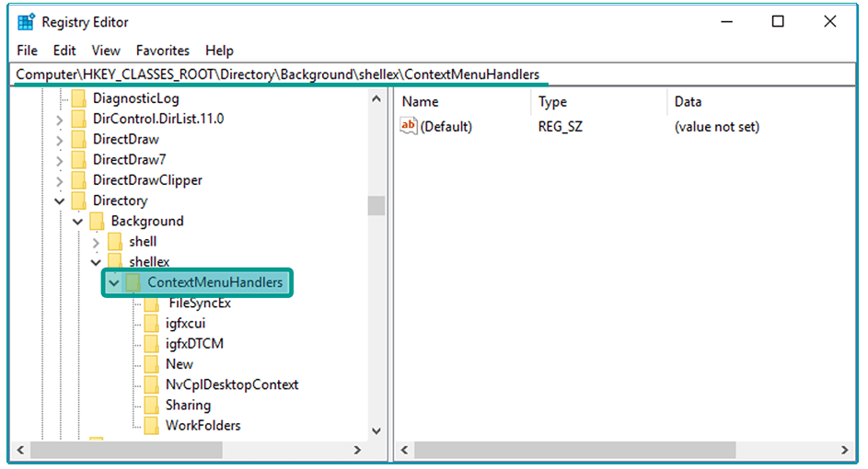Select the WorkFolders folder icon
Screen dimensions: 868x469
pos(151,426)
